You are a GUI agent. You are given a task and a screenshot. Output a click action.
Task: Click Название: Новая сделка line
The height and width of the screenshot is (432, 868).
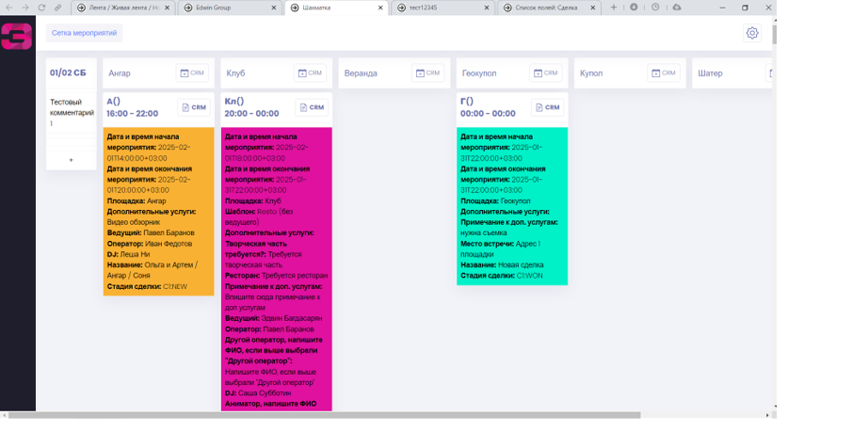point(502,265)
